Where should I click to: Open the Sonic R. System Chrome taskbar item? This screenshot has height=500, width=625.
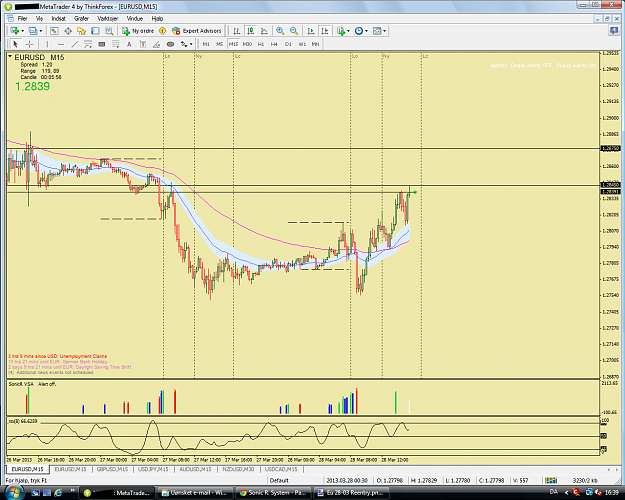coord(273,493)
